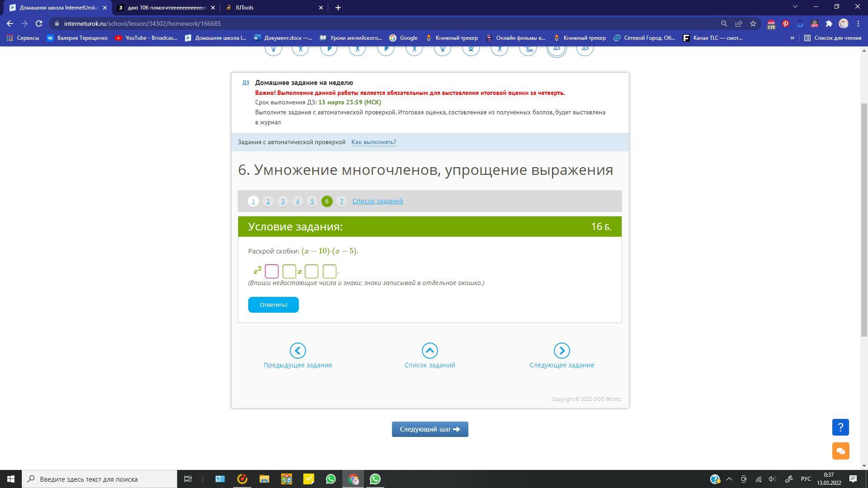Click the Следующий шаг button

(x=429, y=429)
